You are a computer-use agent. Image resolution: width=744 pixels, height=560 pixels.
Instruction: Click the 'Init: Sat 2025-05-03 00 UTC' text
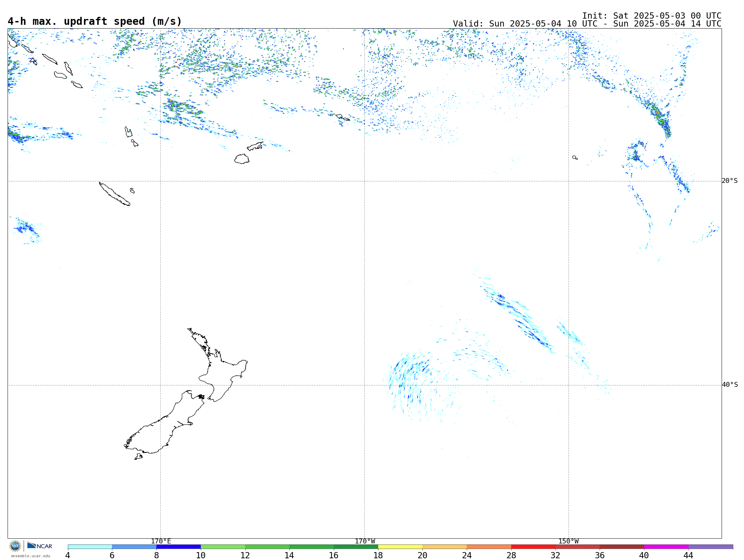(x=652, y=16)
